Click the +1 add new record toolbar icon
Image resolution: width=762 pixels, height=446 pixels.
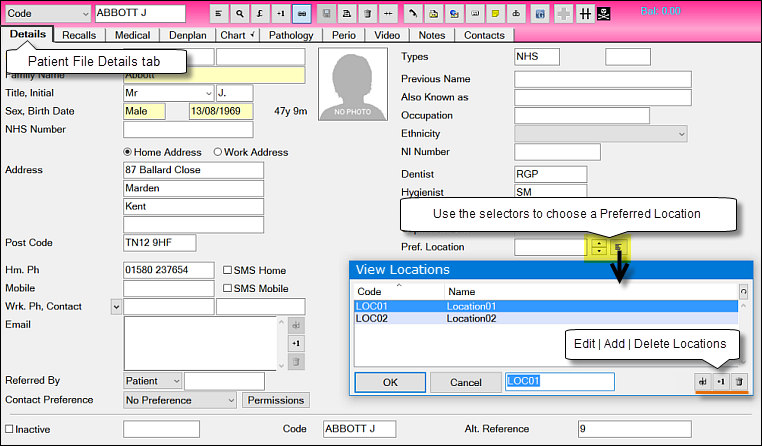[x=281, y=14]
